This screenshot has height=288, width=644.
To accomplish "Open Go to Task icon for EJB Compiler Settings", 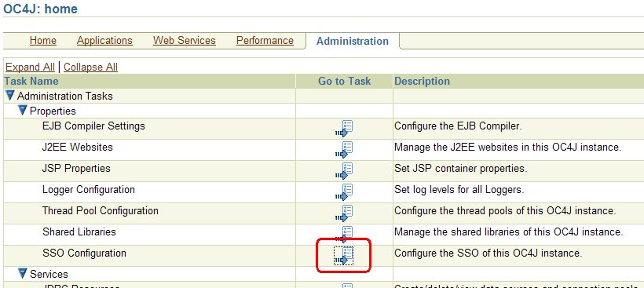I will point(344,129).
